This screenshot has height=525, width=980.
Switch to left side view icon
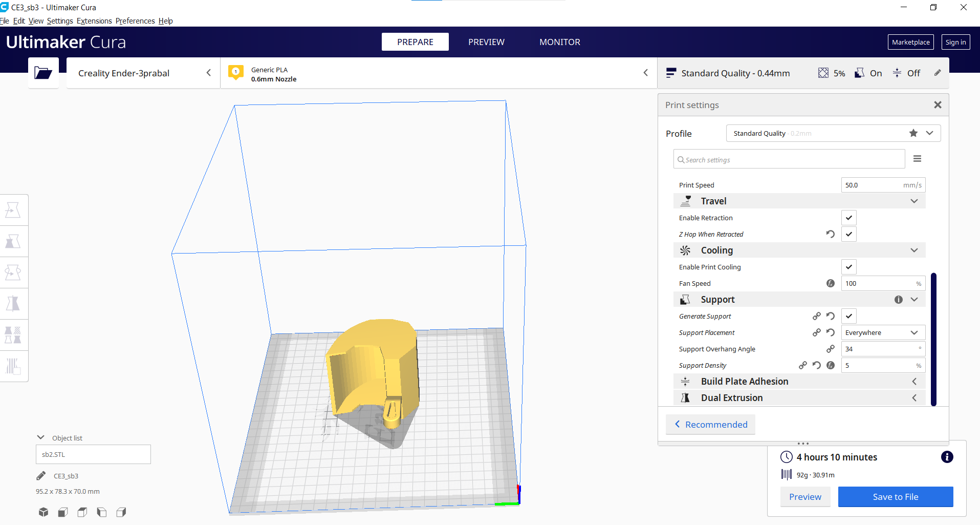coord(102,512)
